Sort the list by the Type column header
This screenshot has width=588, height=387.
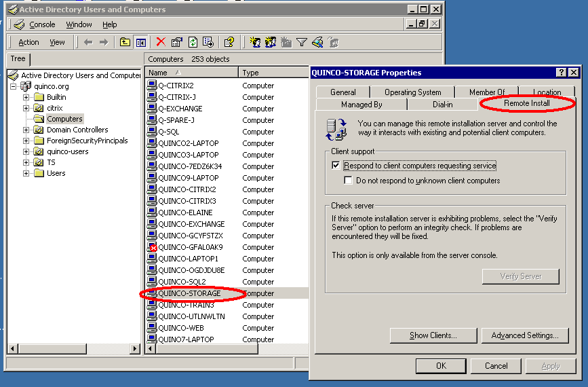273,73
